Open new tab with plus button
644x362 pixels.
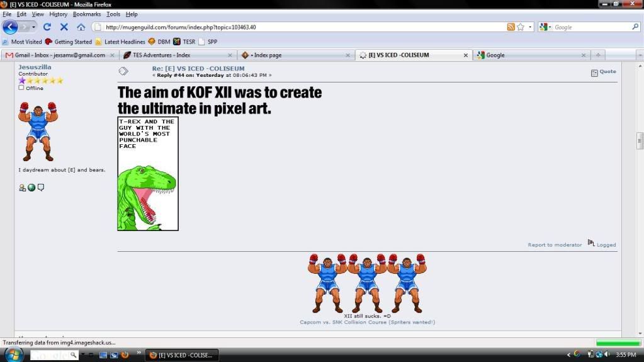coord(598,55)
